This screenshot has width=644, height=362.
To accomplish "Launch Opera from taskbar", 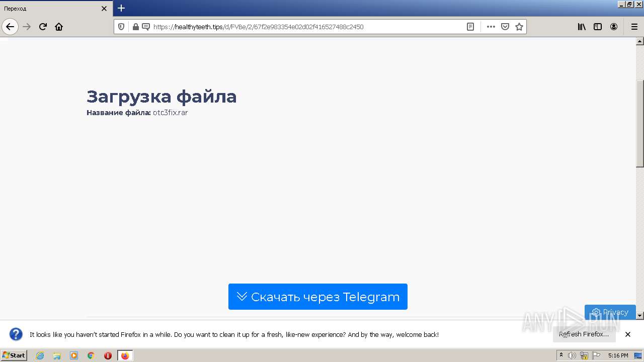I will (x=108, y=355).
